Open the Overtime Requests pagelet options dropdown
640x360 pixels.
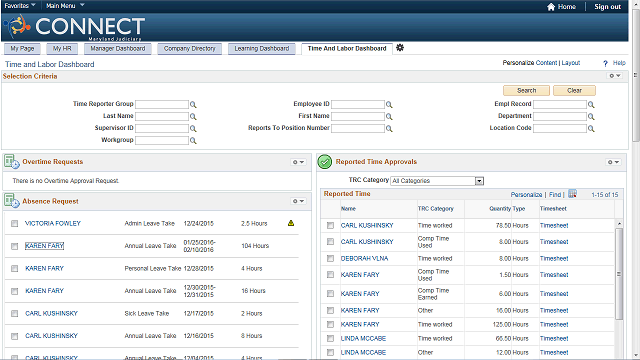pos(298,162)
